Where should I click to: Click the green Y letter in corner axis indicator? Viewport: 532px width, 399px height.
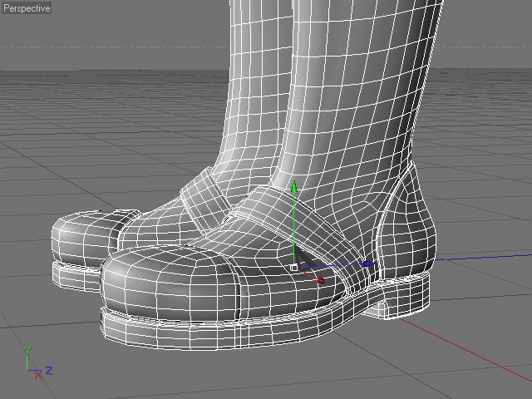click(27, 351)
